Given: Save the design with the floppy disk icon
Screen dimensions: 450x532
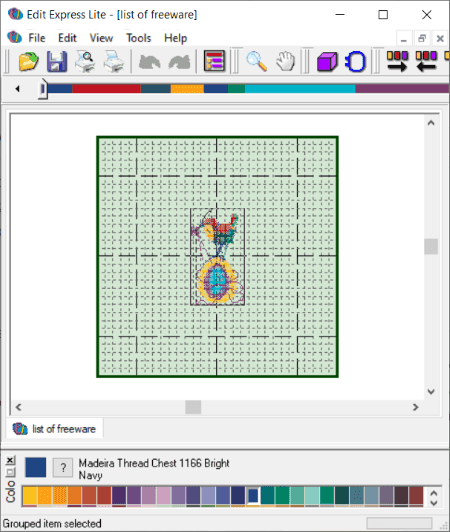Looking at the screenshot, I should point(57,61).
